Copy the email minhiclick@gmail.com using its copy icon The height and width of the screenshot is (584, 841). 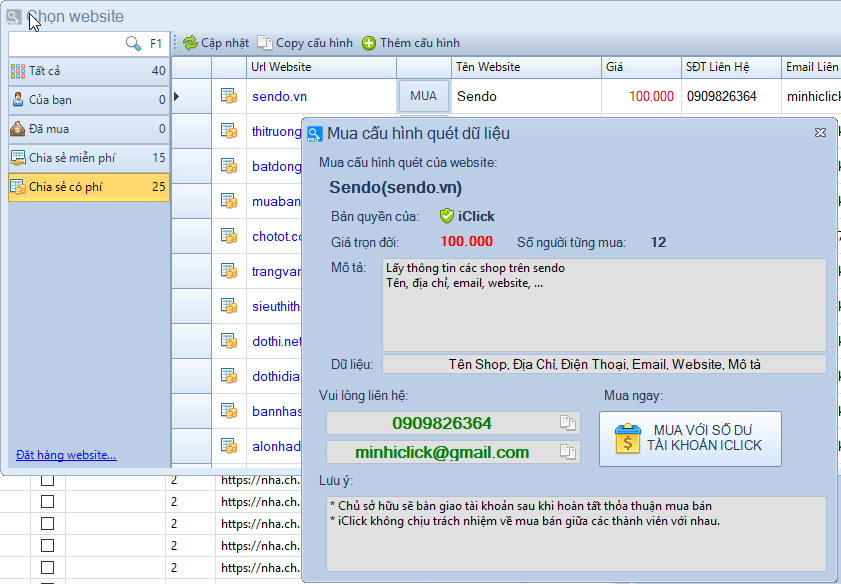[x=567, y=452]
